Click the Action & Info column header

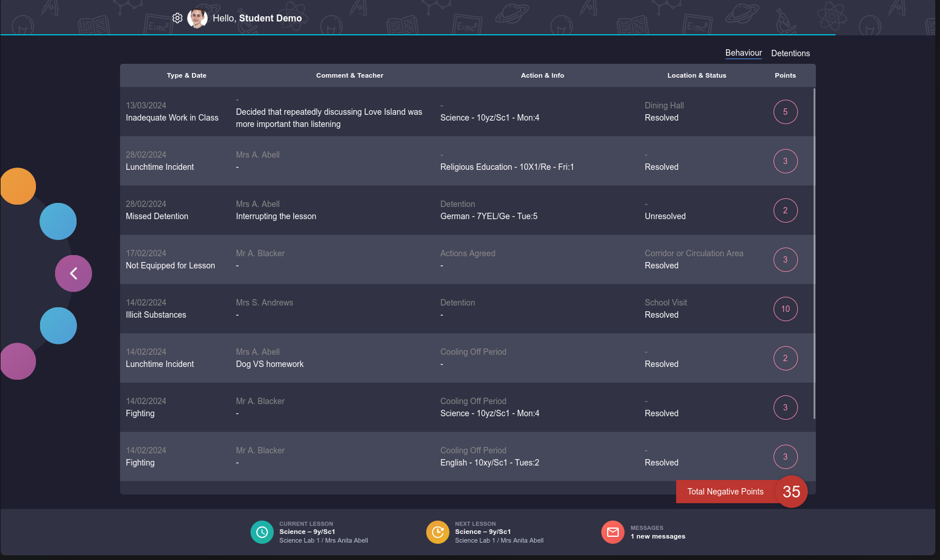point(542,75)
